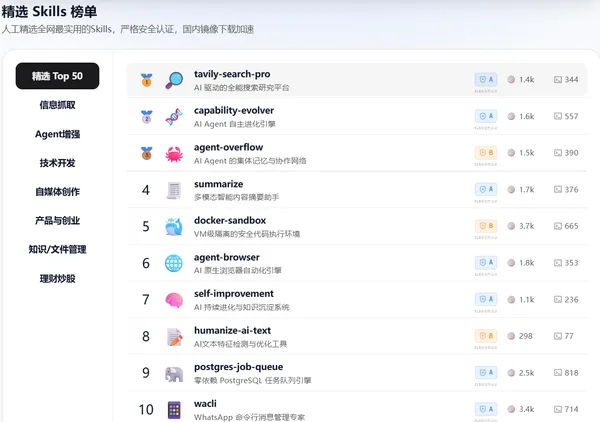Screen dimensions: 600x422
Task: Click the 3.4k count for wacli
Action: (x=527, y=409)
